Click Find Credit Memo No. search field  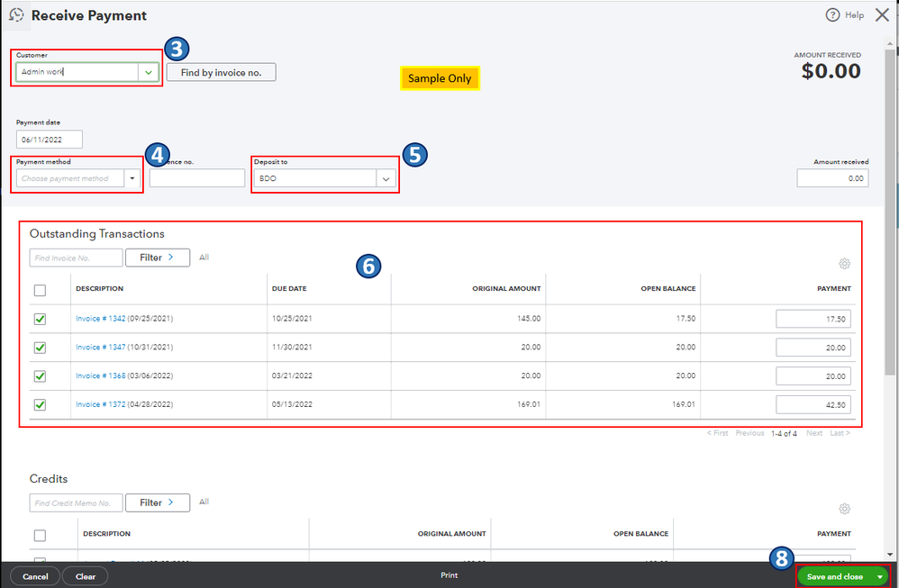click(77, 502)
